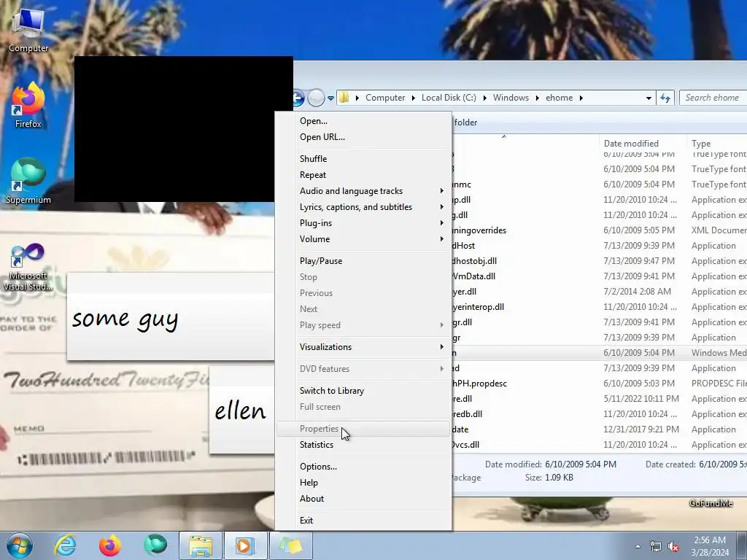Open the Supermium desktop shortcut
This screenshot has width=747, height=560.
tap(28, 181)
